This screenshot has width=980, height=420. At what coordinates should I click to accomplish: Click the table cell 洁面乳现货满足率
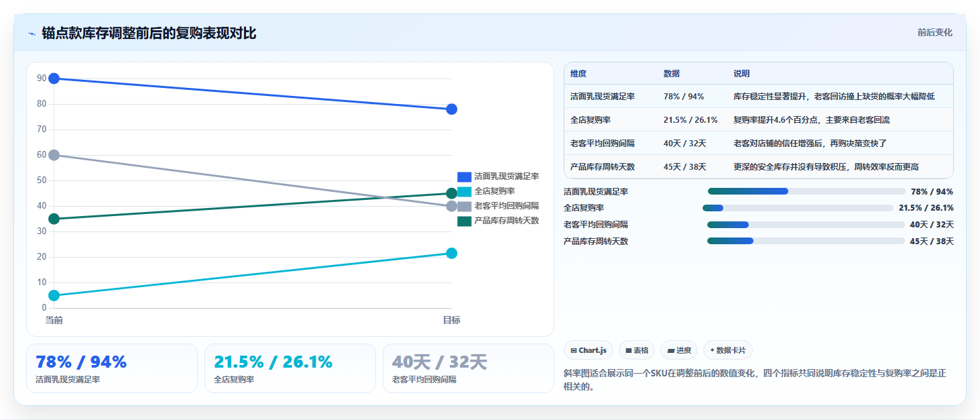tap(603, 97)
